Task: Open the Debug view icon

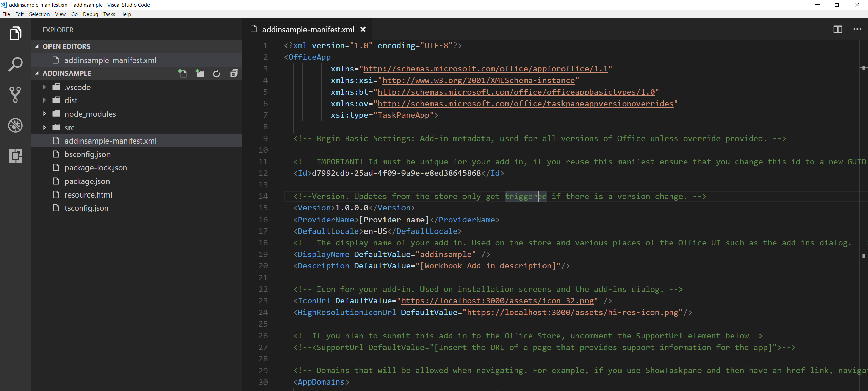Action: [x=15, y=125]
